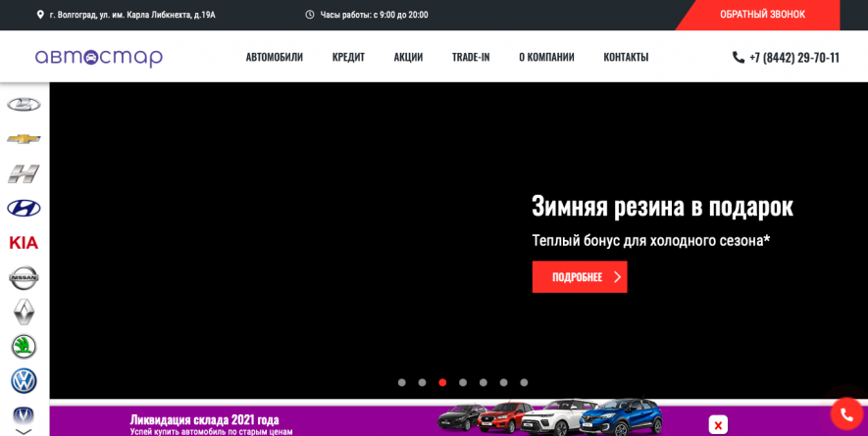868x436 pixels.
Task: Choose the Chevrolet brand logo
Action: (24, 139)
